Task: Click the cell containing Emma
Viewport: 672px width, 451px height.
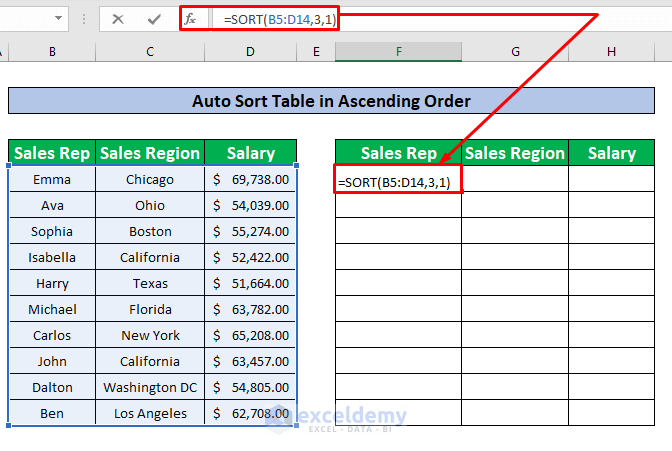Action: [x=51, y=180]
